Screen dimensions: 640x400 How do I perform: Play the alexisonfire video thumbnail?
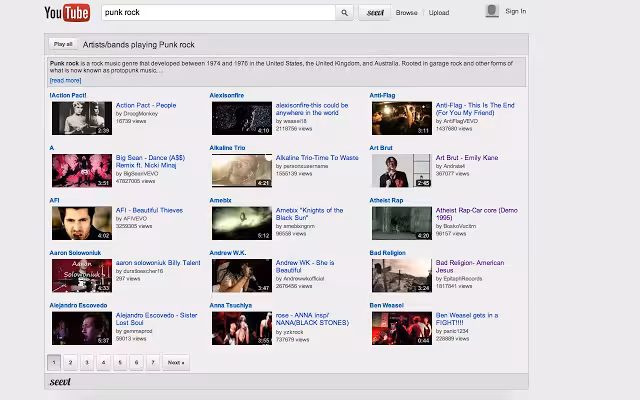[242, 118]
